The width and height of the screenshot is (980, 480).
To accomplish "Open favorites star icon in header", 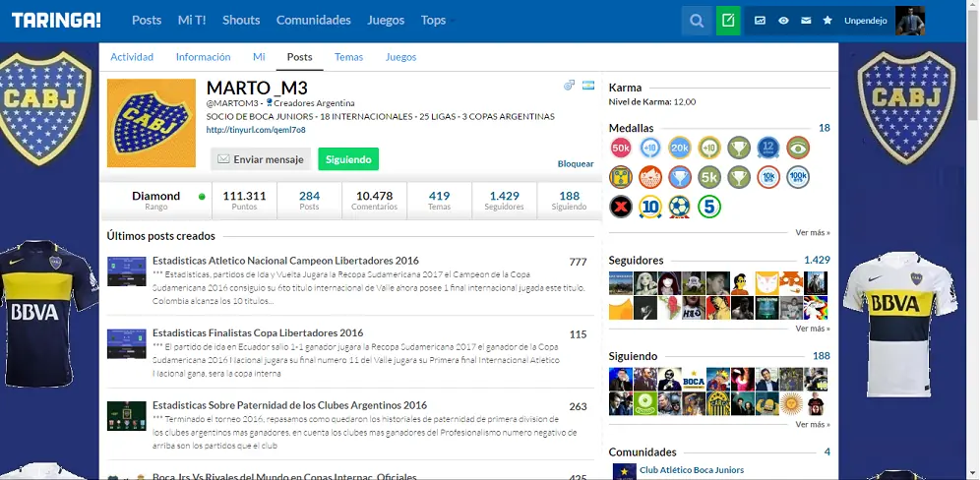I will tap(827, 21).
